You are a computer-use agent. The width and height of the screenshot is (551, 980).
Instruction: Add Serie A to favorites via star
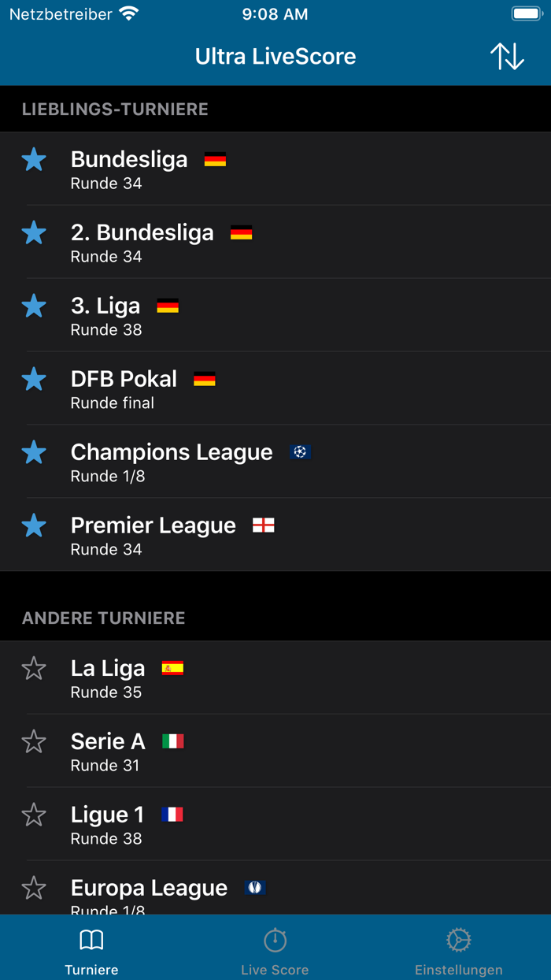coord(34,741)
